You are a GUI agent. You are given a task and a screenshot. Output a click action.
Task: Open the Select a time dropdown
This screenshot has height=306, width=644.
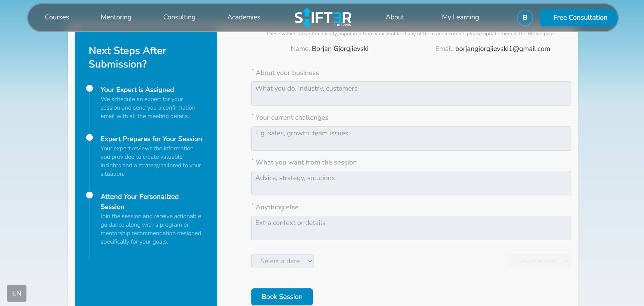[x=539, y=261]
